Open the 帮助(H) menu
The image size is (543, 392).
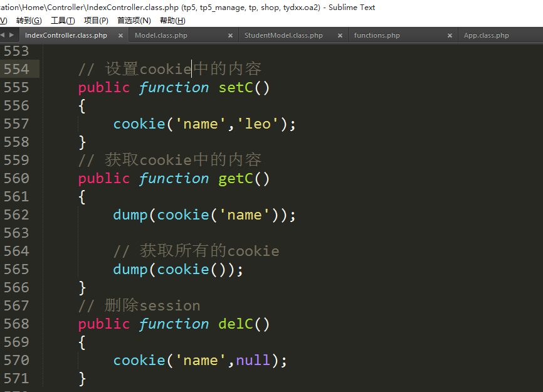[x=172, y=20]
